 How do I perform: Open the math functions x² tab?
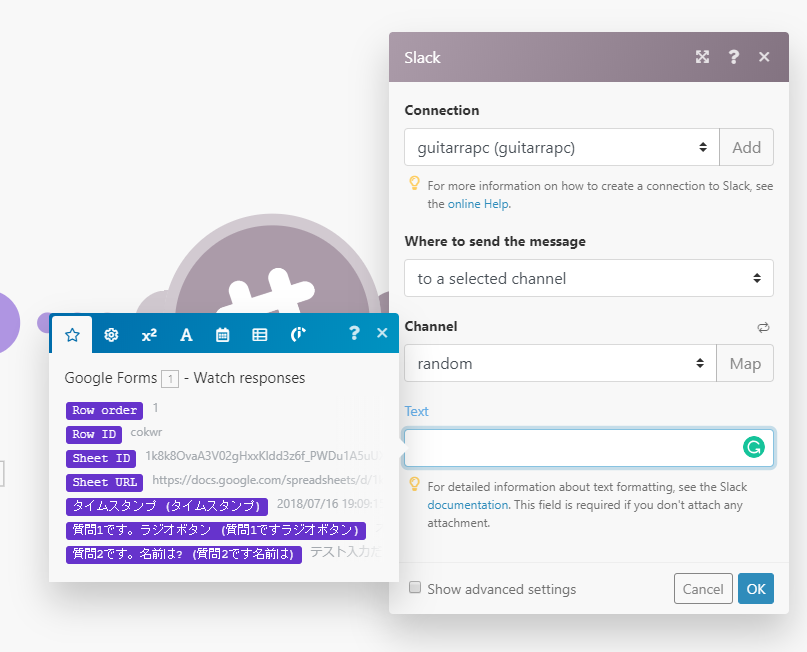tap(149, 335)
